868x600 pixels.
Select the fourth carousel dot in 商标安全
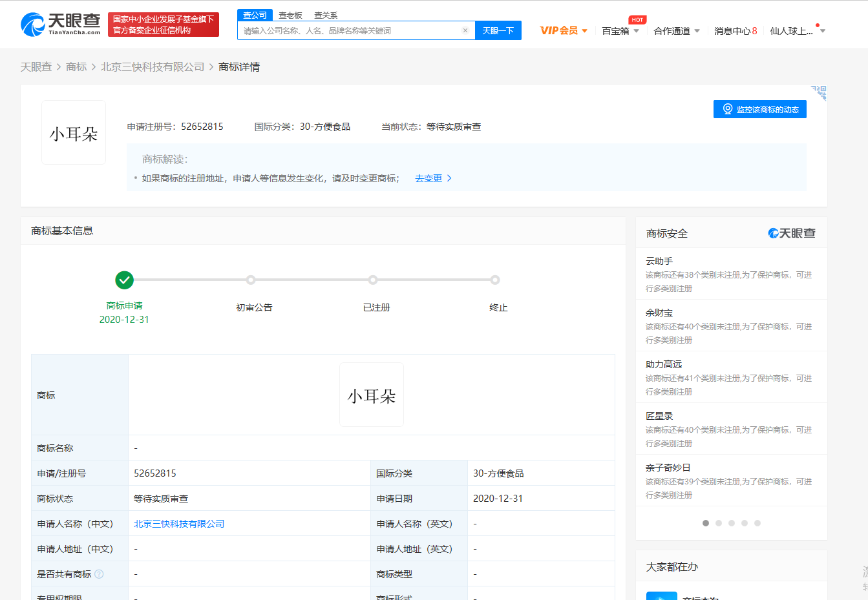tap(745, 523)
